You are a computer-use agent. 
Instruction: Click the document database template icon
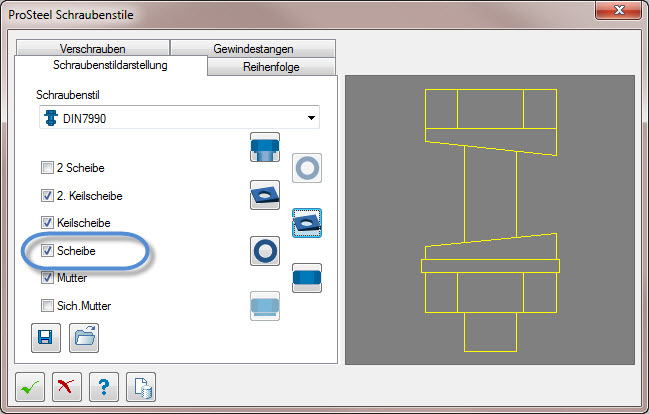(141, 387)
